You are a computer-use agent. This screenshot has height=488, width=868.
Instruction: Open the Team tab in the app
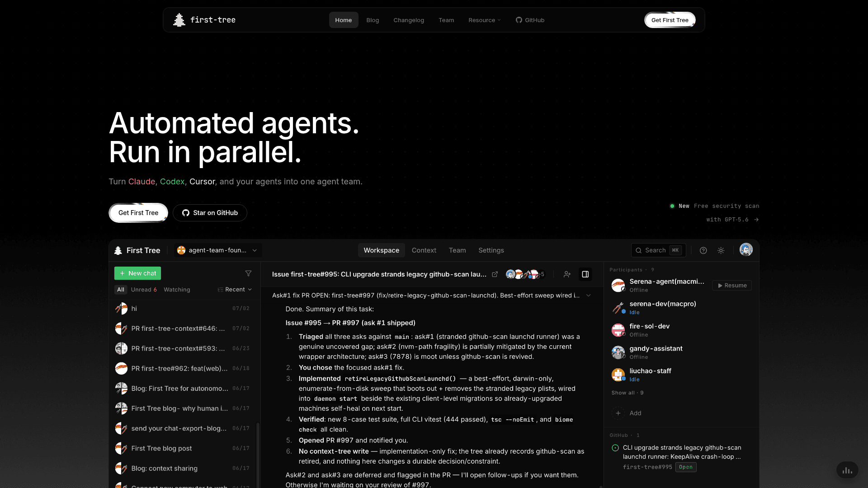(x=457, y=250)
